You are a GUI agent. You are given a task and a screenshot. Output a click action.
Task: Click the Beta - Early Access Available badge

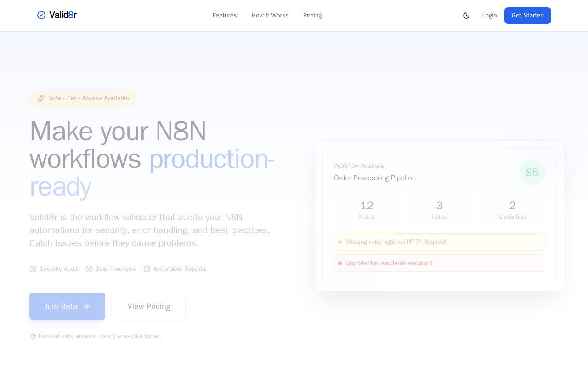[83, 98]
